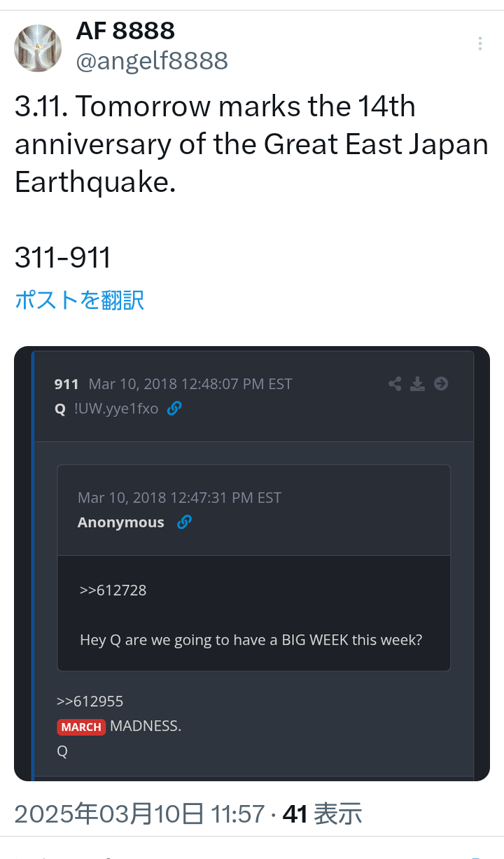This screenshot has height=859, width=504.
Task: Click the chain link icon beside !UW.yye1fxo
Action: (174, 408)
